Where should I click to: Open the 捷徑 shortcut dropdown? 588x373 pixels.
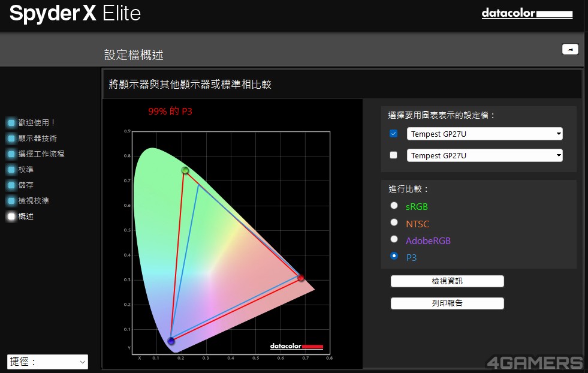(48, 362)
